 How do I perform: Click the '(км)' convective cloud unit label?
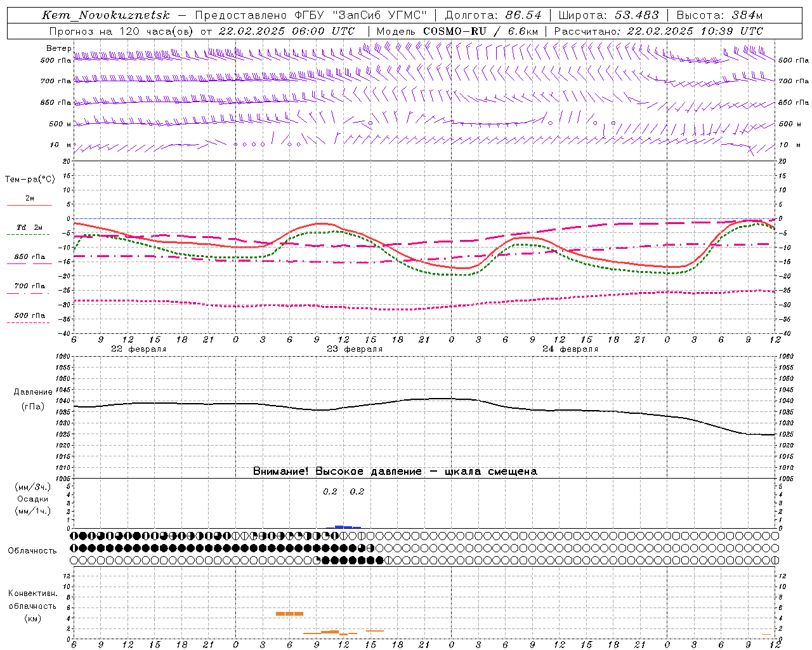32,618
